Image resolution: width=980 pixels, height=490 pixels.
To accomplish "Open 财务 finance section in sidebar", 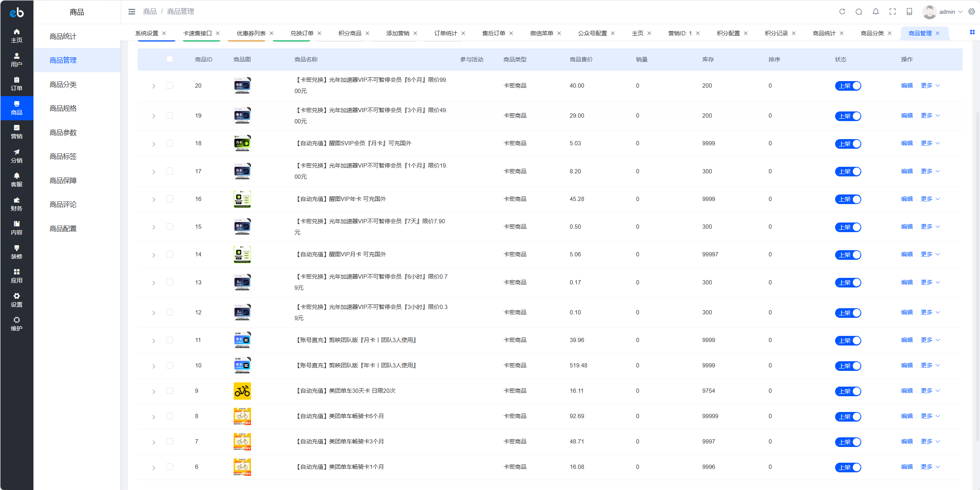I will click(17, 204).
